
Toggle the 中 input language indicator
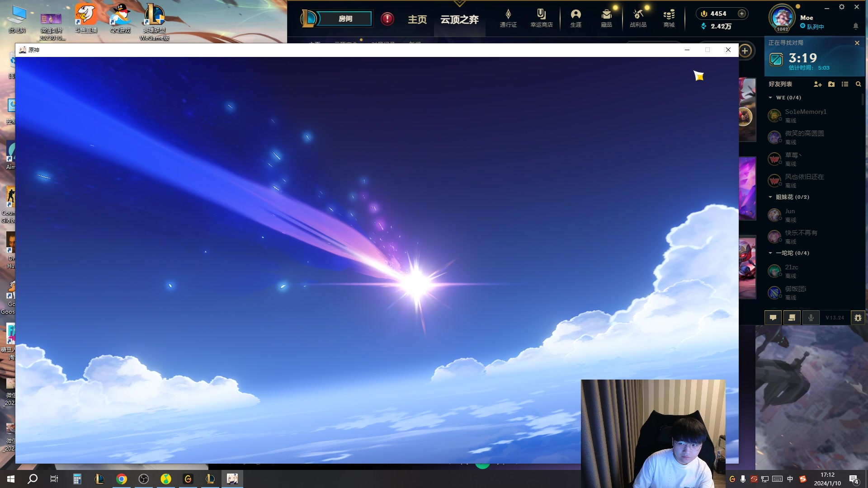click(790, 479)
